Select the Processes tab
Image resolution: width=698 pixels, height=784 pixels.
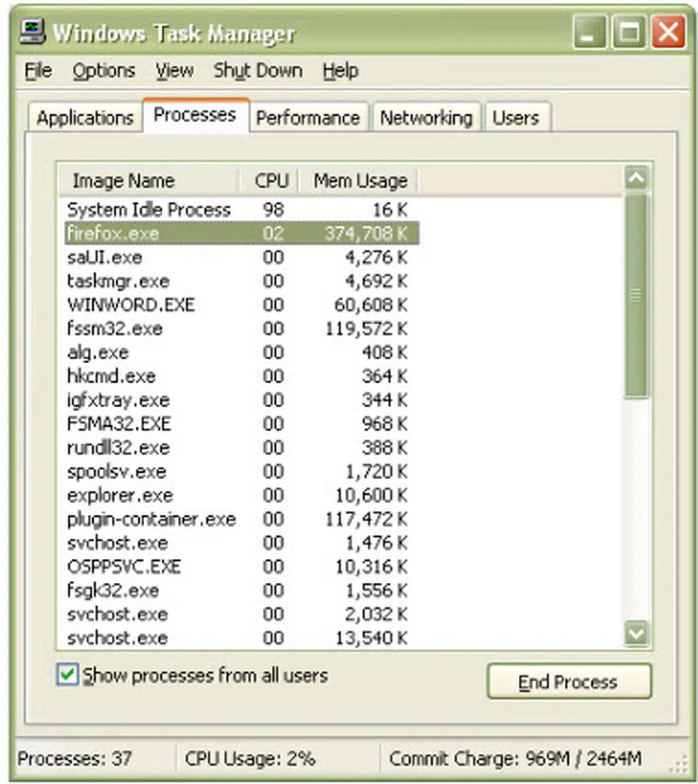pyautogui.click(x=195, y=115)
